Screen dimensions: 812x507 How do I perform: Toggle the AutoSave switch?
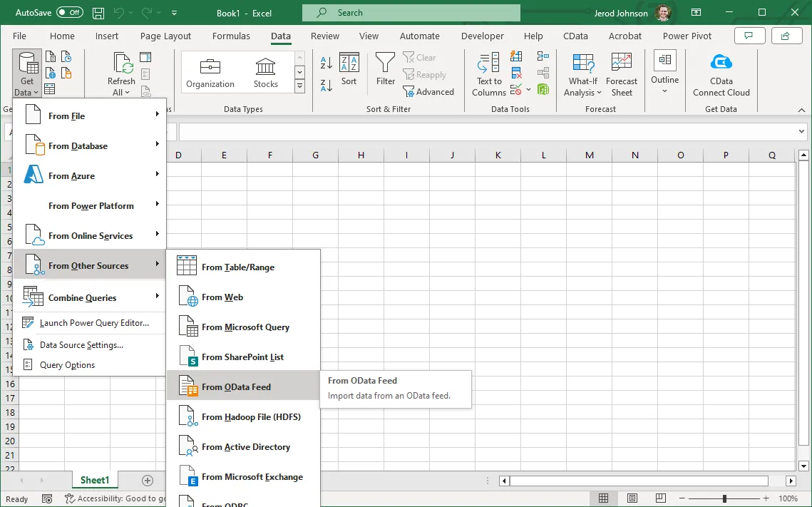(69, 13)
